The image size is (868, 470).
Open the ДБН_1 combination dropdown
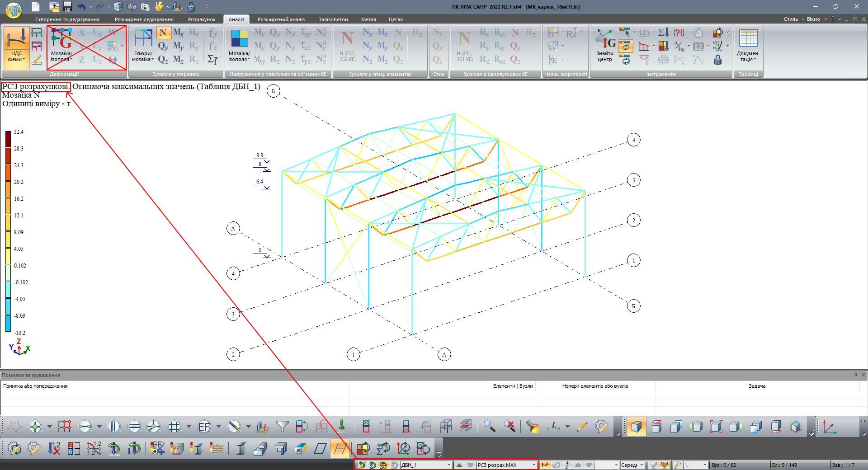[448, 465]
